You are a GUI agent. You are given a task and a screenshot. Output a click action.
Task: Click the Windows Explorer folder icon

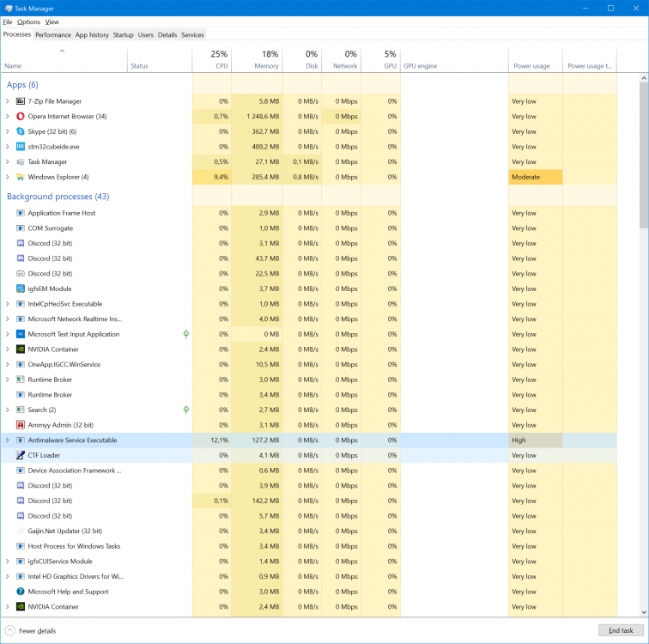(x=21, y=177)
